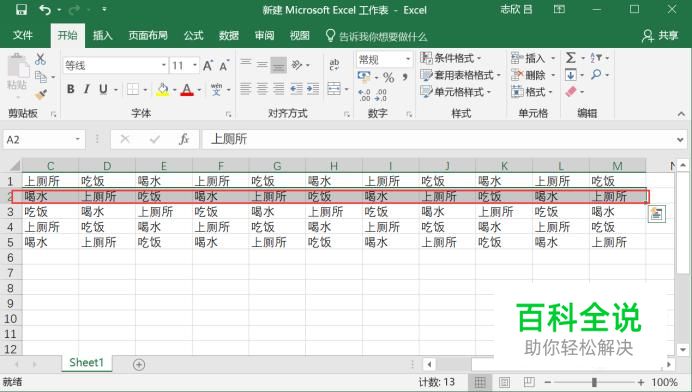Open 条件格式 dropdown
Viewport: 692px width, 392px height.
pos(450,58)
